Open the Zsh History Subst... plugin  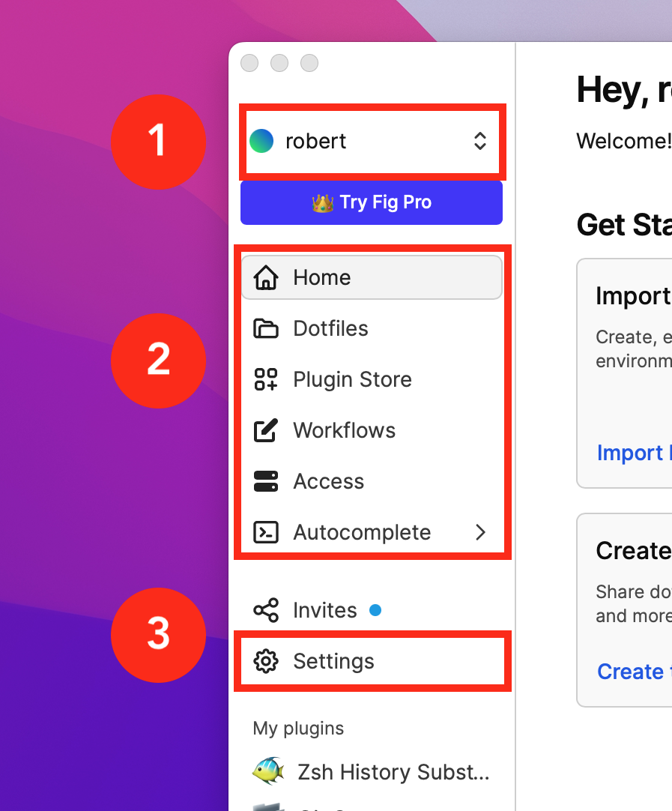click(372, 772)
